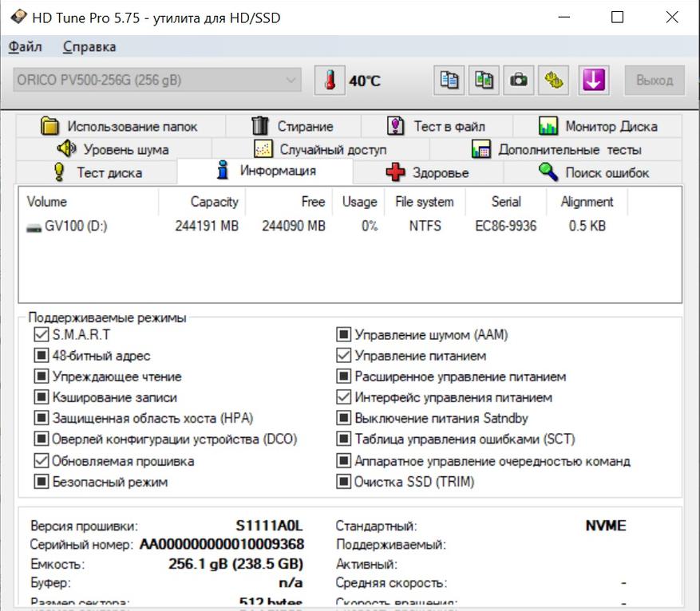The image size is (700, 611).
Task: Click the Serial column header
Action: tap(506, 202)
